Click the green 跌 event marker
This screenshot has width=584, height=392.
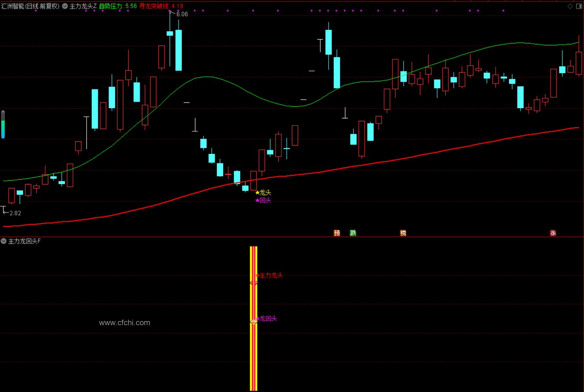(x=353, y=233)
